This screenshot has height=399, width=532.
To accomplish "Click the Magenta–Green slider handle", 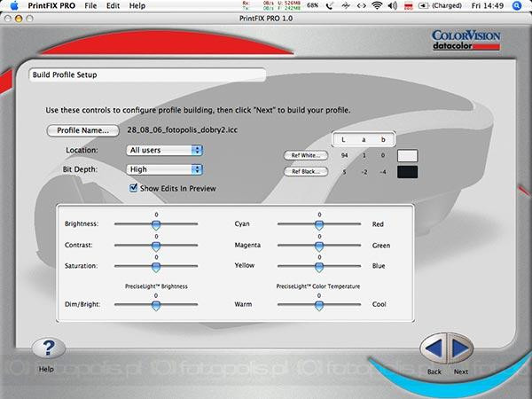I will (x=319, y=246).
